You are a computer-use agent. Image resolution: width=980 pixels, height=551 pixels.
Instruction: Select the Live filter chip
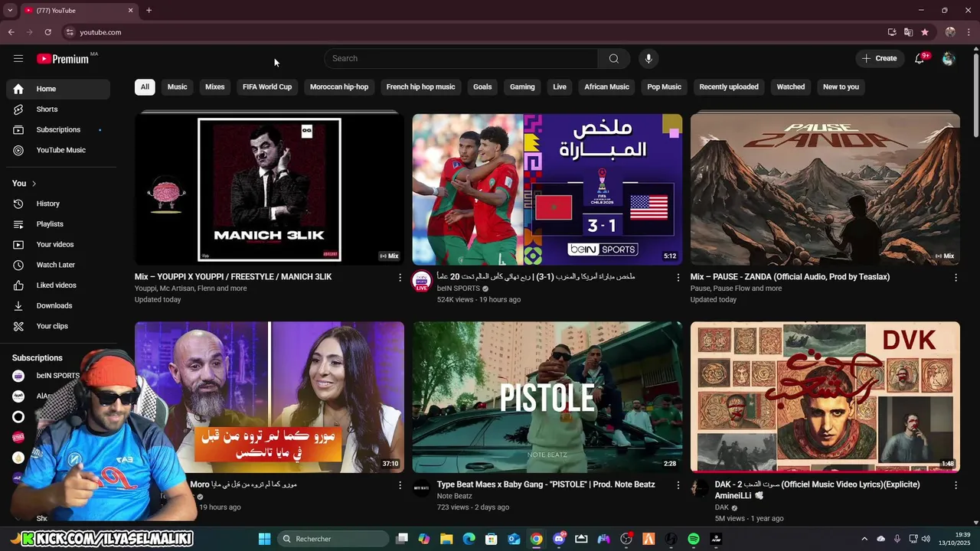[560, 86]
